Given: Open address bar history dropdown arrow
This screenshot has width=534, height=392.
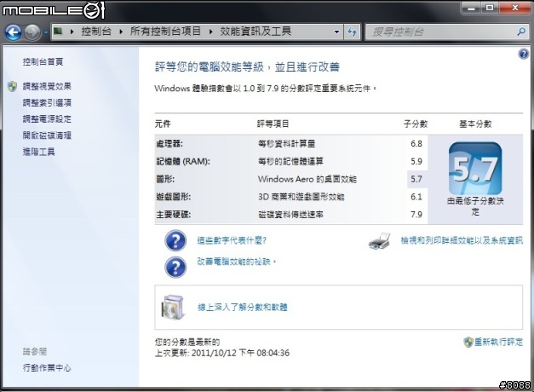Looking at the screenshot, I should click(x=336, y=32).
